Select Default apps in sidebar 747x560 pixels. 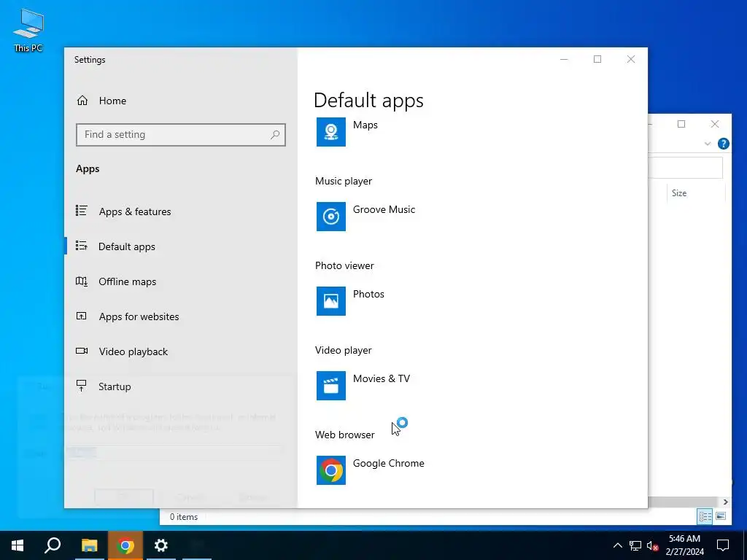[x=127, y=246]
